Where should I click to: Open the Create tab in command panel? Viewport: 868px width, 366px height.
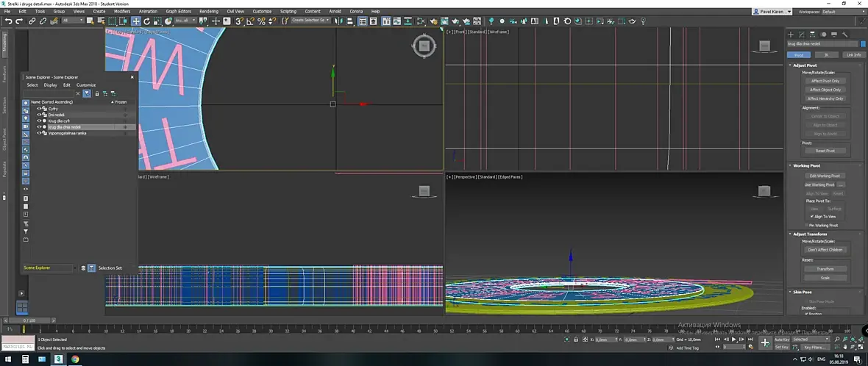click(791, 35)
